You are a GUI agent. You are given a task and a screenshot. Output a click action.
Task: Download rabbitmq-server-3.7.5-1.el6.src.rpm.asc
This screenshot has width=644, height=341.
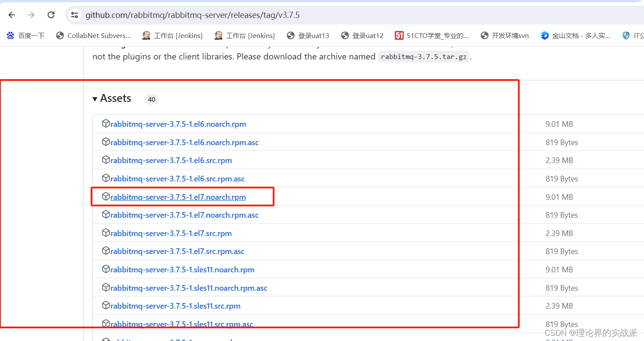[177, 179]
